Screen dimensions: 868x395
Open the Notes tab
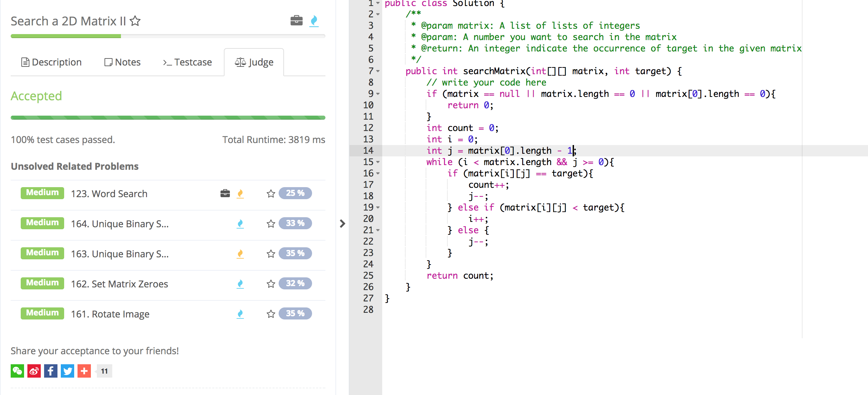point(122,62)
